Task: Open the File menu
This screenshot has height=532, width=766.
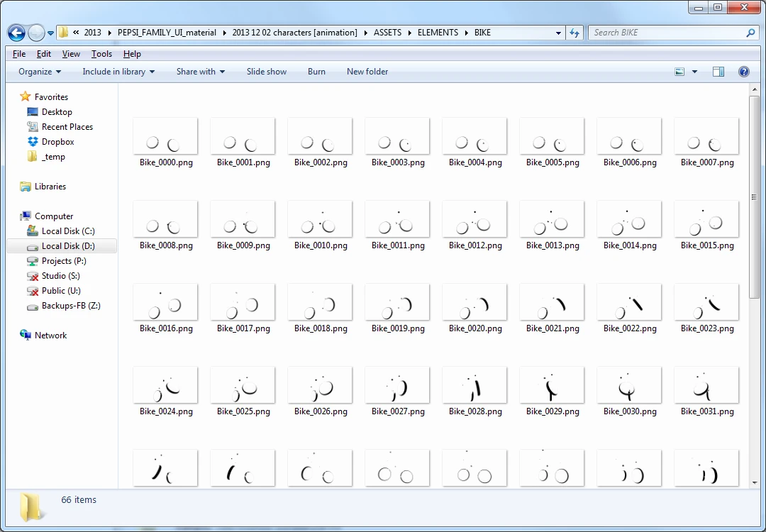Action: (19, 54)
